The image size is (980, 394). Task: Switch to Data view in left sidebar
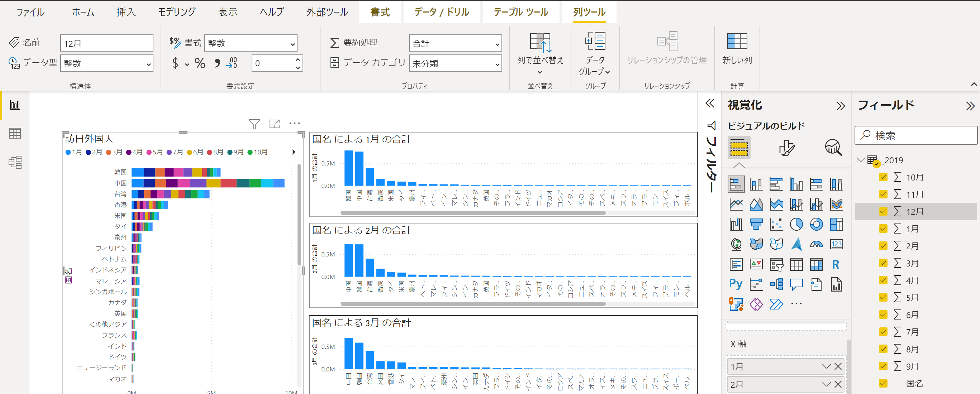(15, 134)
